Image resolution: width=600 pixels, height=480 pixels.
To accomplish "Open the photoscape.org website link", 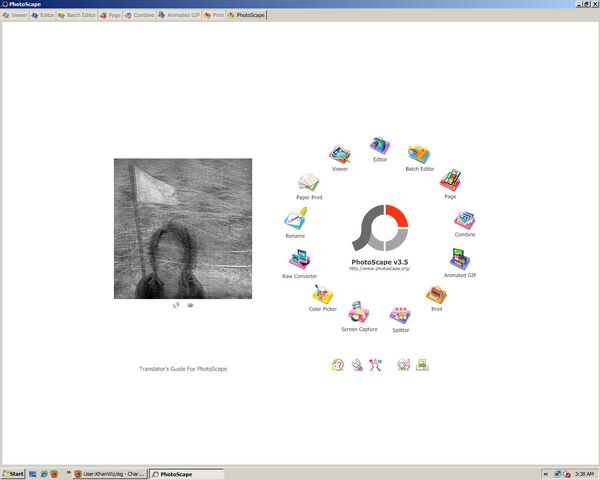I will [x=380, y=269].
